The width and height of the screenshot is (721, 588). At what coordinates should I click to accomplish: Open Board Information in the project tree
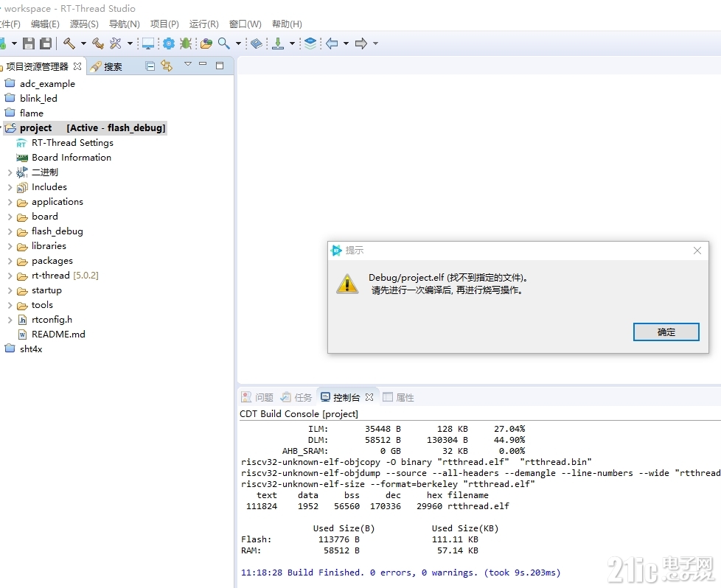tap(64, 158)
